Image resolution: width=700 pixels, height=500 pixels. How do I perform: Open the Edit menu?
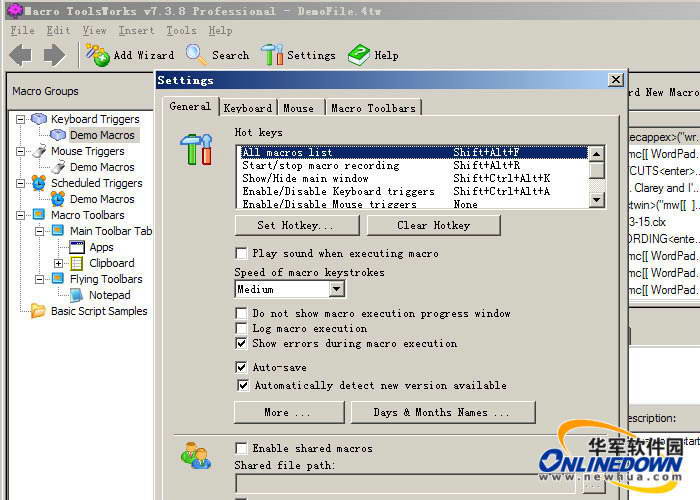(58, 30)
